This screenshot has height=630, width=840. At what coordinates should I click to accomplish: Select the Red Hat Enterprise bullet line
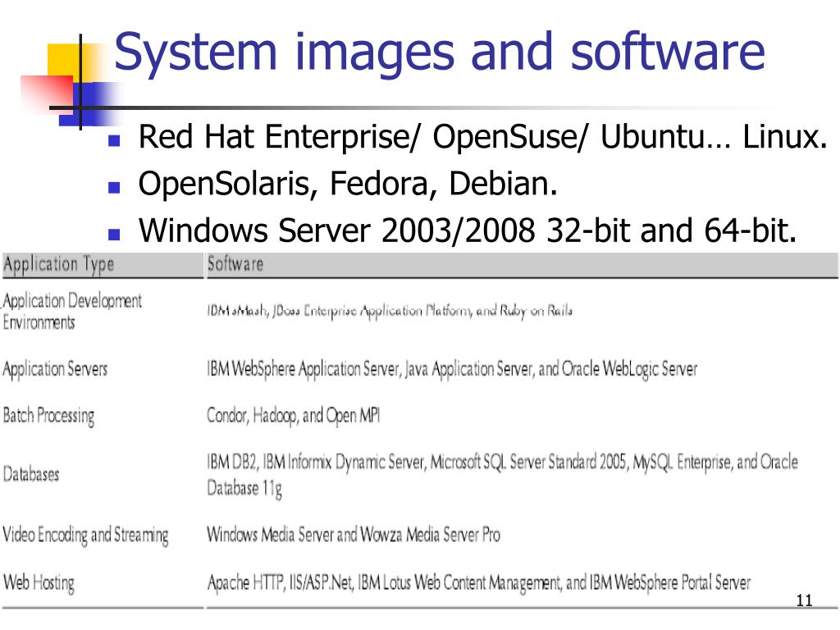[482, 137]
